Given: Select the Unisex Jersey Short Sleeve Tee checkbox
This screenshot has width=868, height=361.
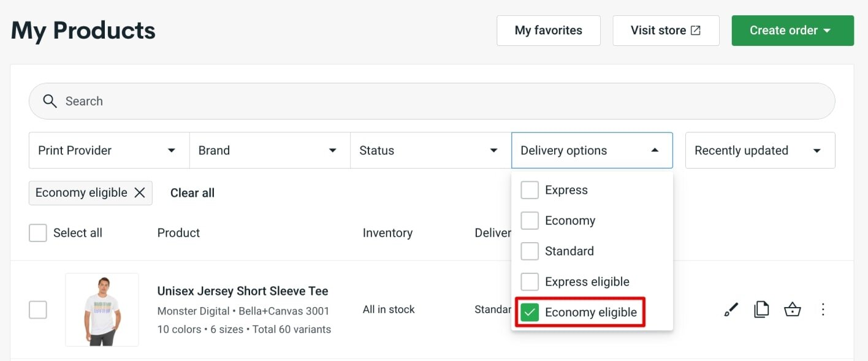Looking at the screenshot, I should (x=38, y=310).
